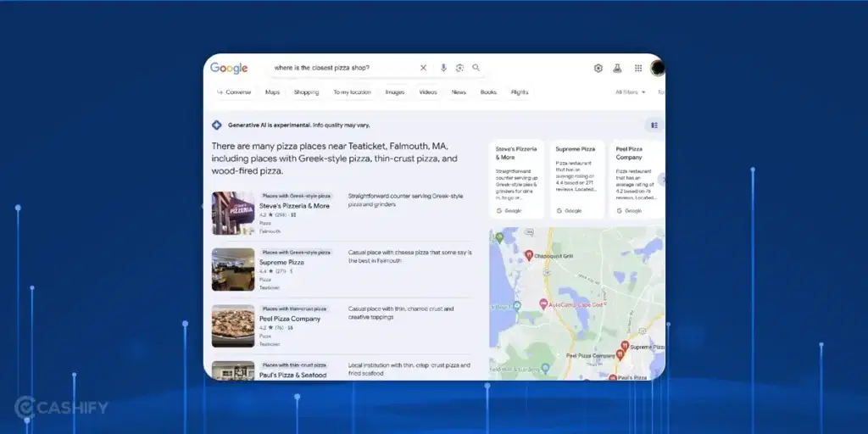Click description 'Casual place with thin, charred crust'
This screenshot has width=868, height=434.
coord(401,313)
